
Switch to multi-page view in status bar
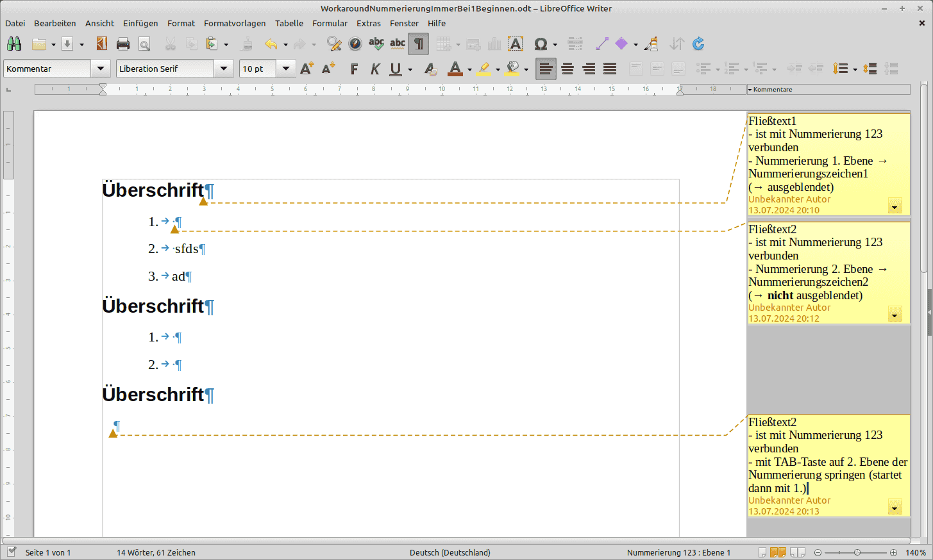(x=778, y=552)
